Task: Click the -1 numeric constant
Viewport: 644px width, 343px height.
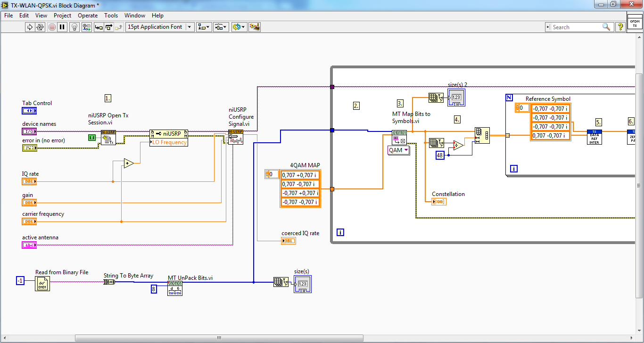Action: pos(20,281)
